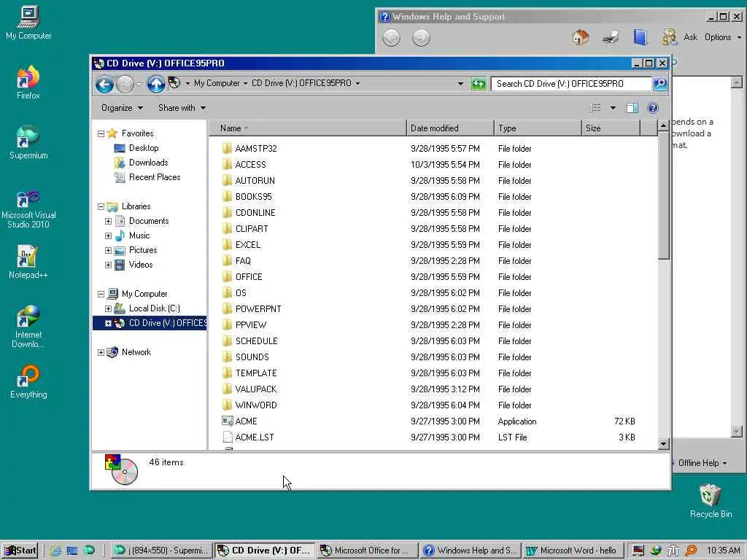Select Recent Places in Favorites
The height and width of the screenshot is (560, 747).
155,177
